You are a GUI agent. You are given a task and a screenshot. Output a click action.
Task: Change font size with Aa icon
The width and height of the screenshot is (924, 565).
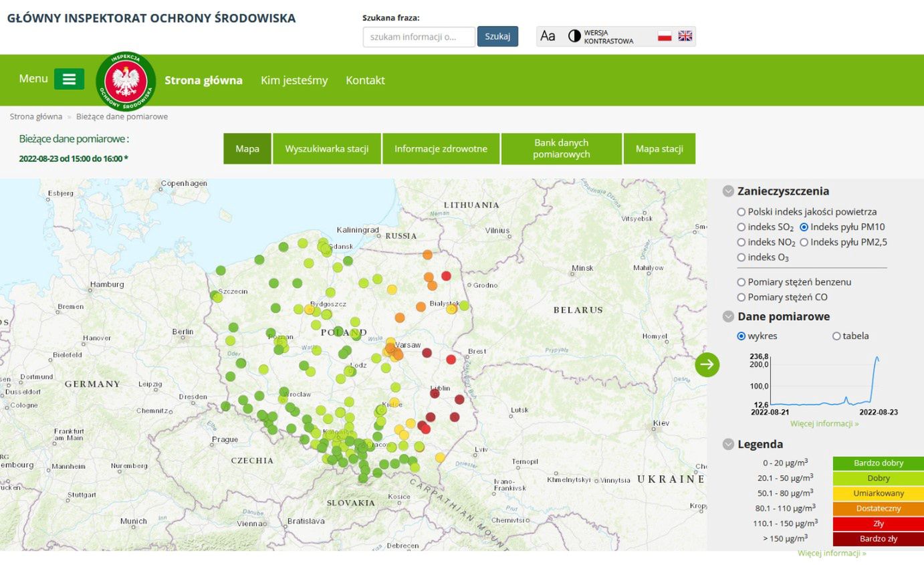[548, 36]
